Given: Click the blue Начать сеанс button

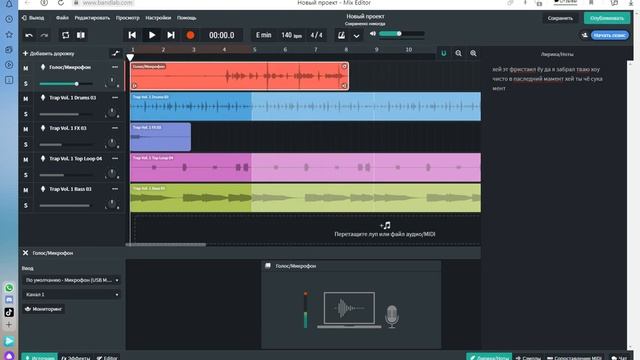Looking at the screenshot, I should coord(609,36).
